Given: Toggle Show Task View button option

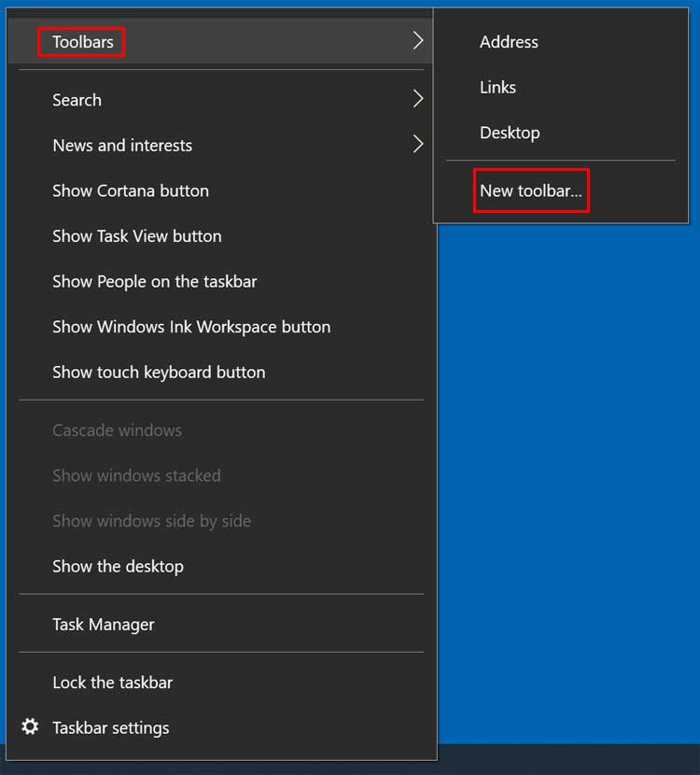Looking at the screenshot, I should (x=220, y=236).
